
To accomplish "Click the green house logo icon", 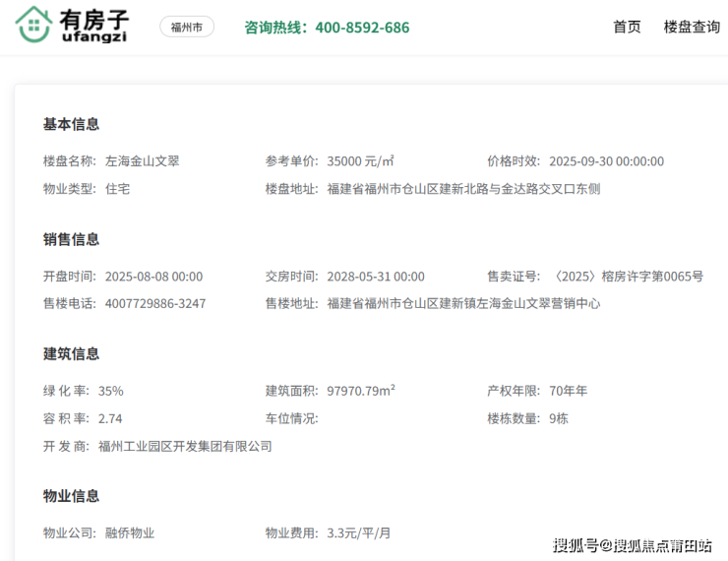I will click(34, 26).
